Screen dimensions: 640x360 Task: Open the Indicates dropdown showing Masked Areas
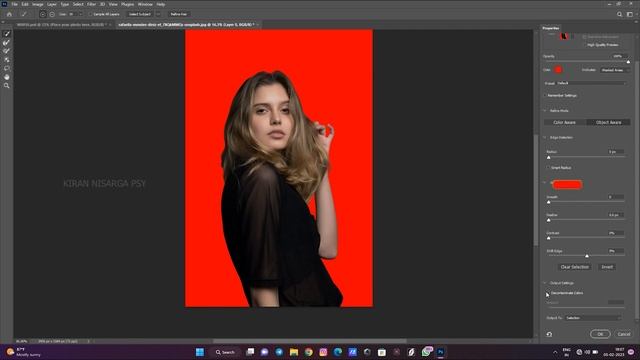click(x=615, y=70)
